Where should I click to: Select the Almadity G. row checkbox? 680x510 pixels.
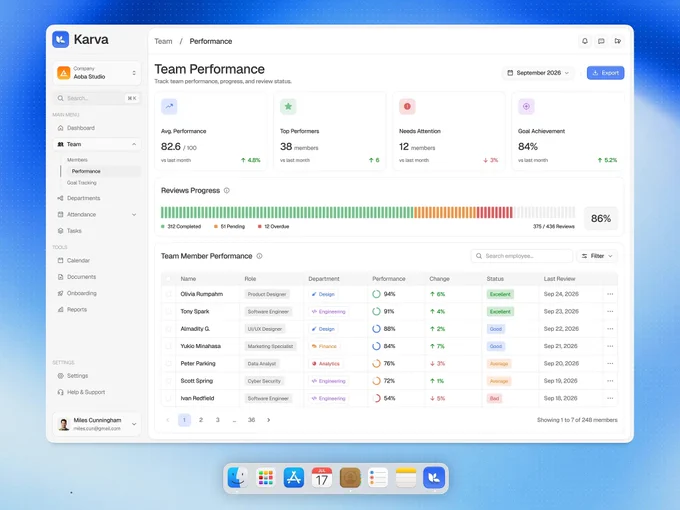pyautogui.click(x=168, y=329)
